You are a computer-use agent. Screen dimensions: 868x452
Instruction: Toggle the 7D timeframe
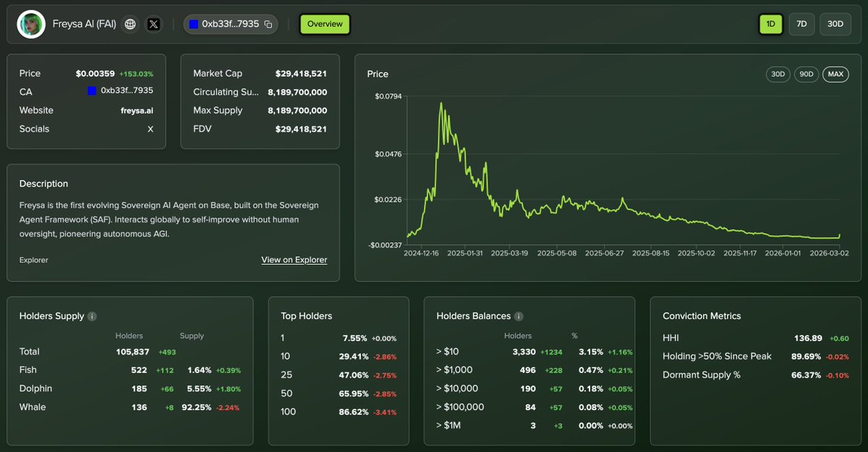[x=801, y=24]
